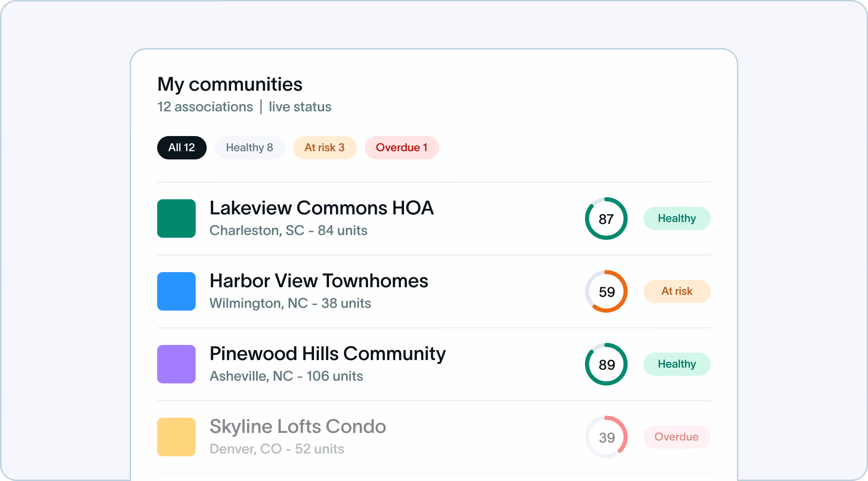Click Healthy badge on Pinewood Hills row
Image resolution: width=868 pixels, height=481 pixels.
click(676, 364)
